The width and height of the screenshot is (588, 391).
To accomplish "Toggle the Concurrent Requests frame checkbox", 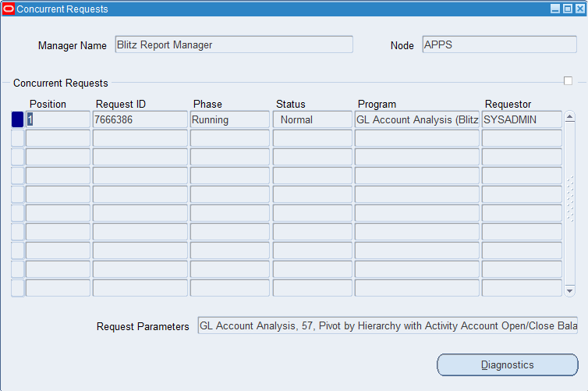I will click(x=568, y=81).
